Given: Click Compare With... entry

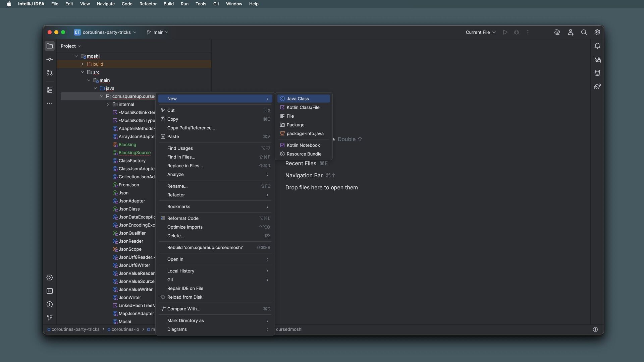Looking at the screenshot, I should pos(215,309).
